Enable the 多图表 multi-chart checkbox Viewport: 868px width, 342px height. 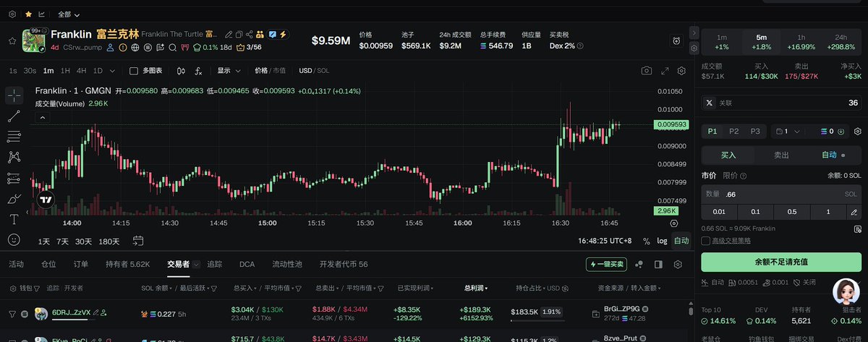133,71
